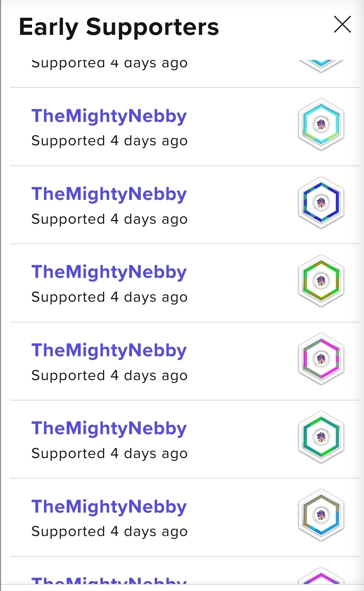Open the dark blue hexagon badge
The height and width of the screenshot is (591, 364).
[321, 202]
